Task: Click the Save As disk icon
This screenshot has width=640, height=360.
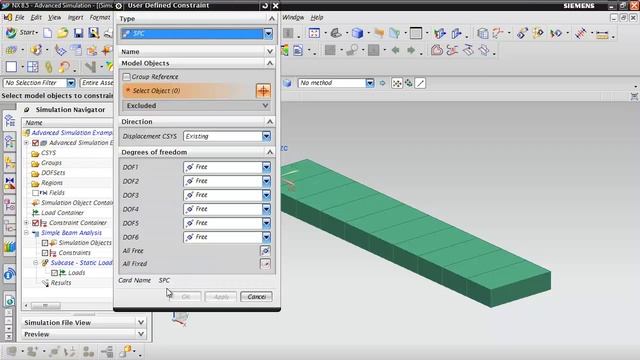Action: (x=93, y=33)
